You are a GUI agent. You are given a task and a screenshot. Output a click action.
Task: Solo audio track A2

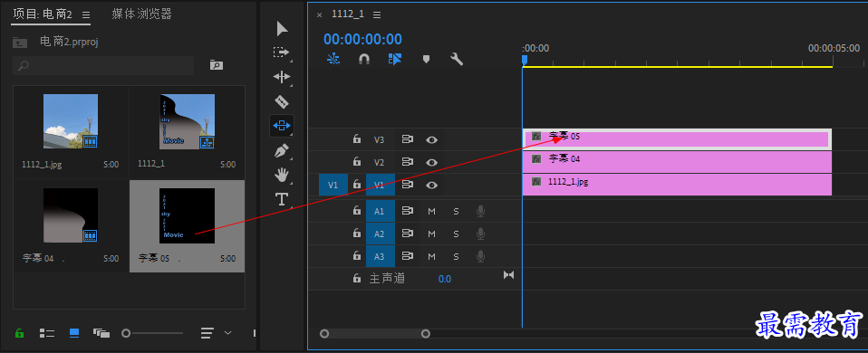click(456, 234)
